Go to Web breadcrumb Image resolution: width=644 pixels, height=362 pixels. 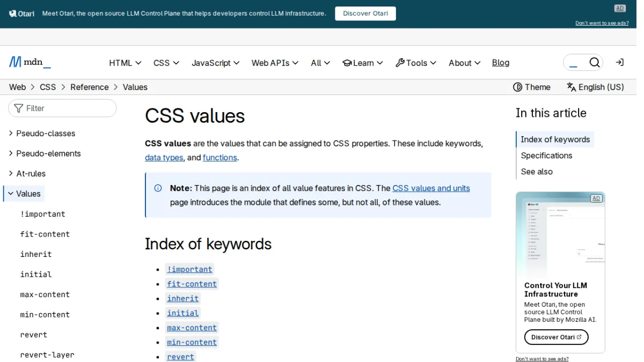pyautogui.click(x=18, y=87)
